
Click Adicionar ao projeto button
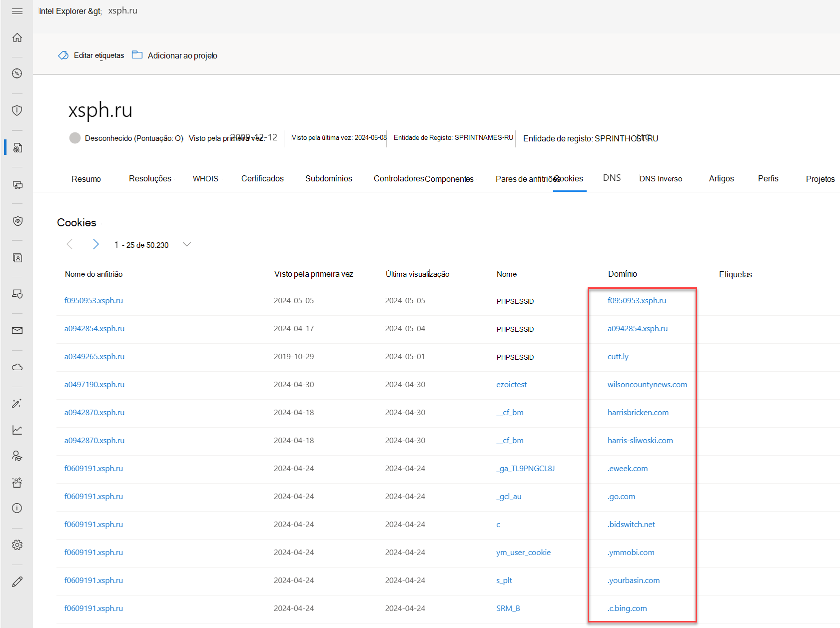182,55
